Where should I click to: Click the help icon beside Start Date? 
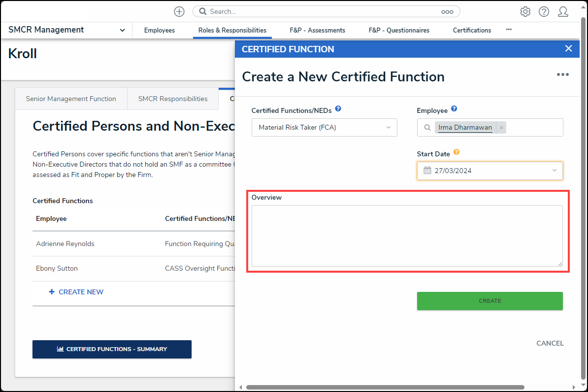(457, 152)
